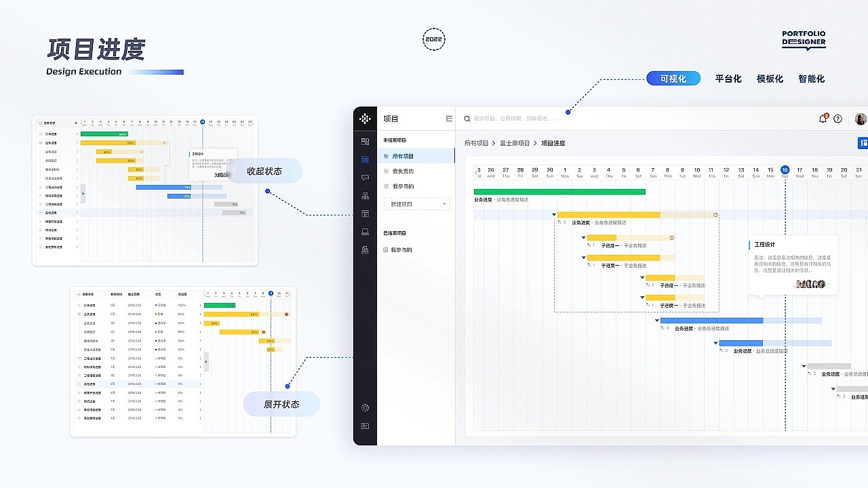
Task: Click the icon beside 已结束项目 我参与的
Action: pyautogui.click(x=386, y=250)
